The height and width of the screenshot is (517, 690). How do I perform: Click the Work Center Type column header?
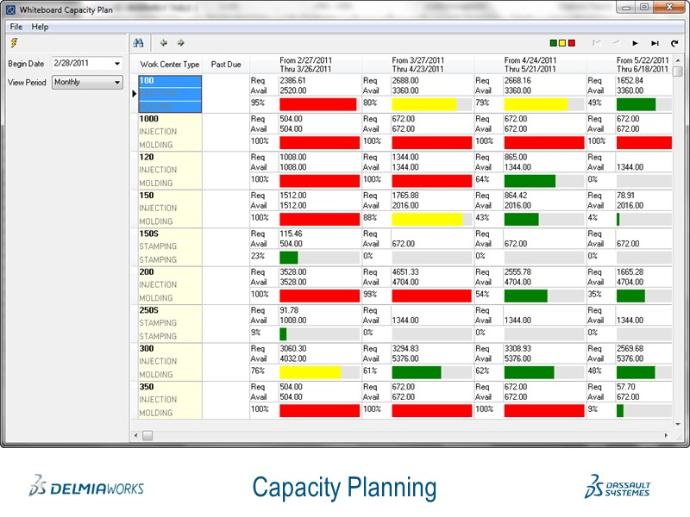click(x=169, y=64)
